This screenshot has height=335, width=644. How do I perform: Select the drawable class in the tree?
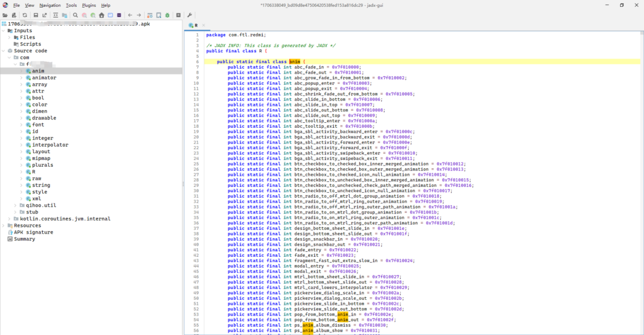pos(44,118)
